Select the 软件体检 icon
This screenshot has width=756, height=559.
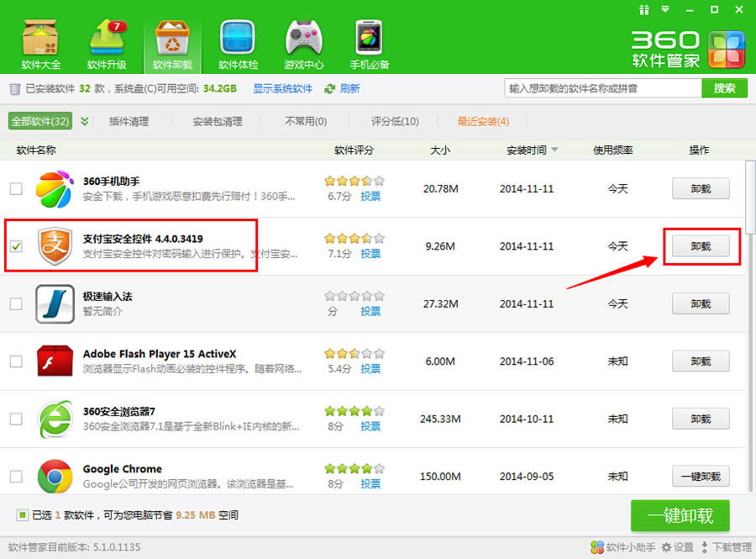238,38
